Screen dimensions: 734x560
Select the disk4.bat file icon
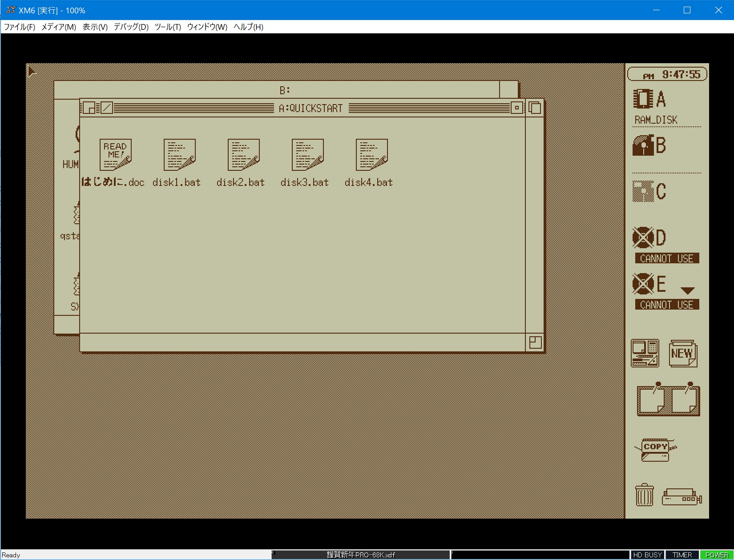(x=371, y=155)
